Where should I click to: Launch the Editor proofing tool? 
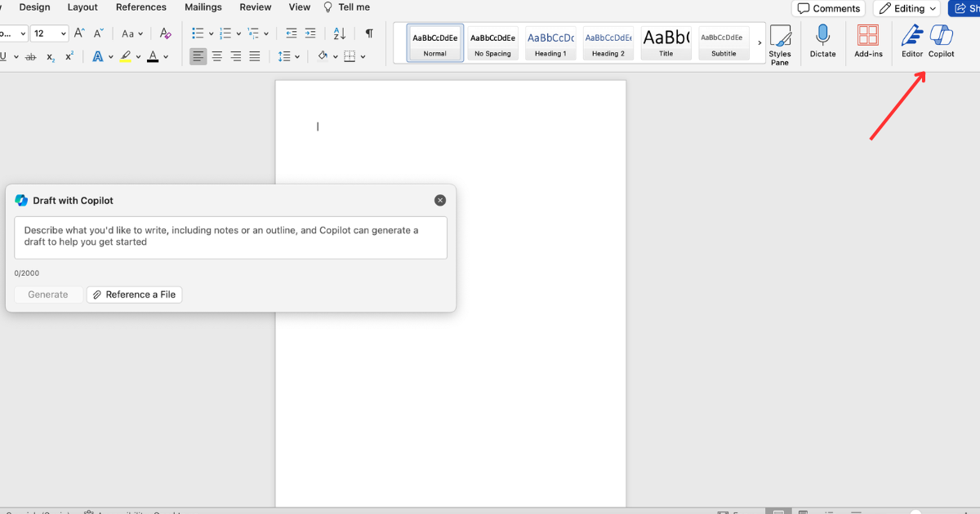coord(911,41)
